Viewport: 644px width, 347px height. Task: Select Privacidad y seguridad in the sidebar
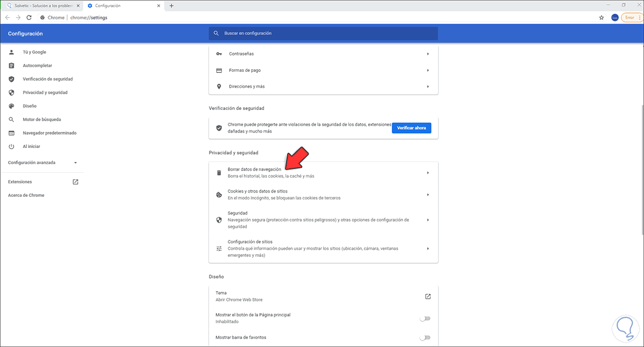click(45, 93)
